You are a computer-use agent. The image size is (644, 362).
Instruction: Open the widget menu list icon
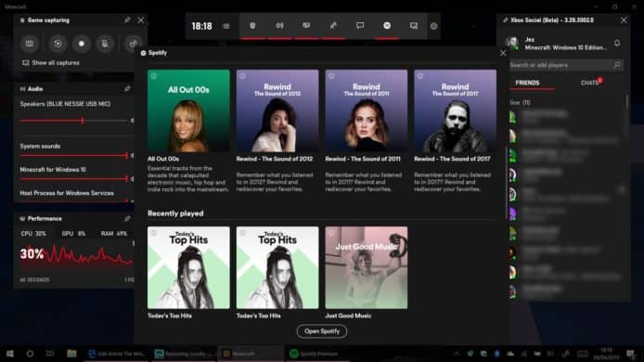tap(225, 26)
